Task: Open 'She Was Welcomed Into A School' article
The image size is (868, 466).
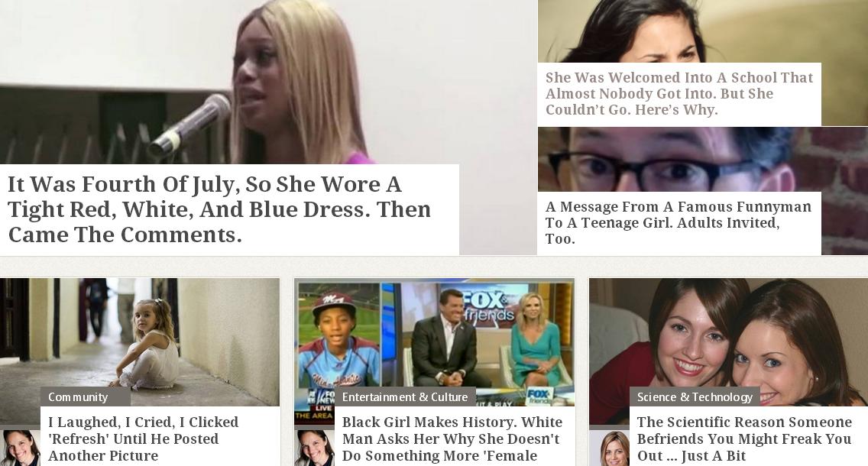Action: pyautogui.click(x=679, y=93)
